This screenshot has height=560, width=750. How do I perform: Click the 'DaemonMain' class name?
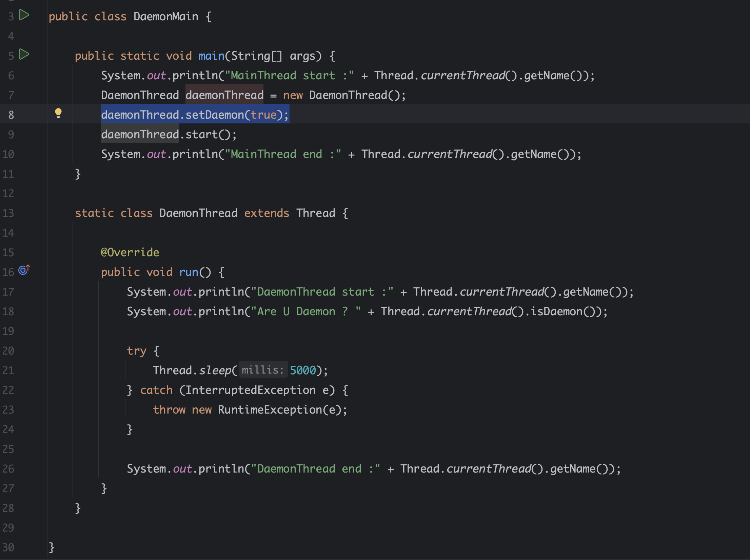[x=166, y=17]
